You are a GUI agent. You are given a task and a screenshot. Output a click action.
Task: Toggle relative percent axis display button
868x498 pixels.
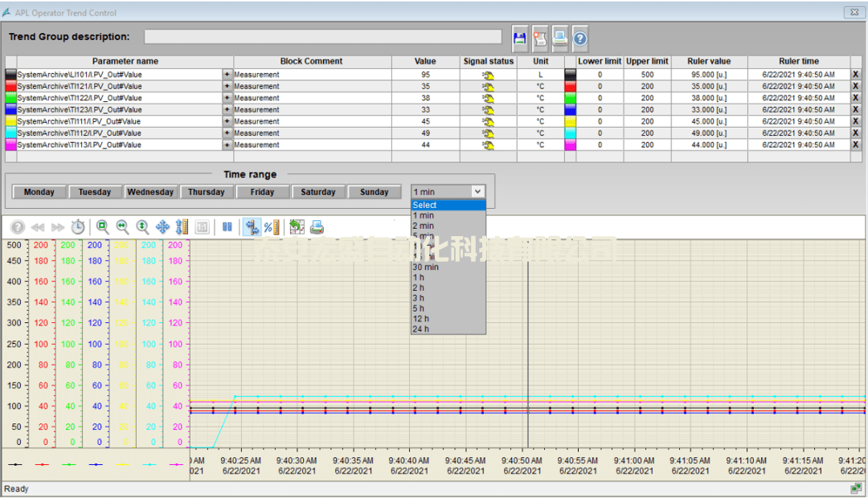[x=272, y=227]
